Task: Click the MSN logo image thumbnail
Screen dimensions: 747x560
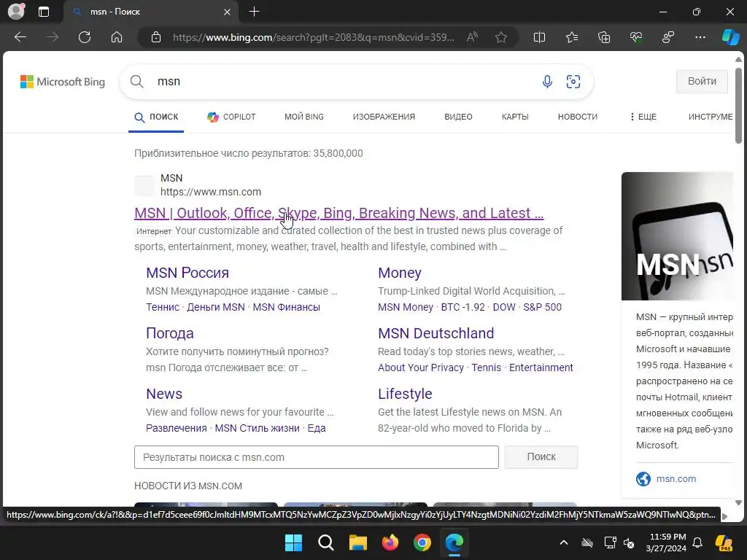Action: [x=677, y=236]
